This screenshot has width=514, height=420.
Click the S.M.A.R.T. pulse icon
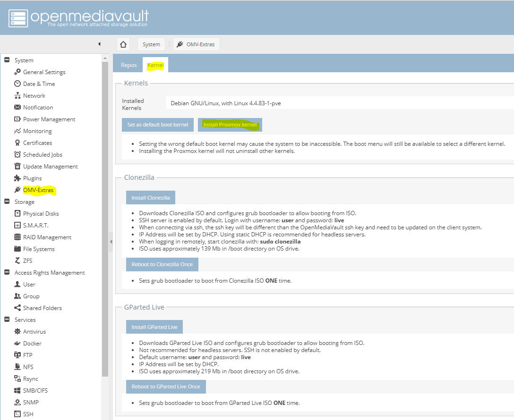(x=17, y=225)
